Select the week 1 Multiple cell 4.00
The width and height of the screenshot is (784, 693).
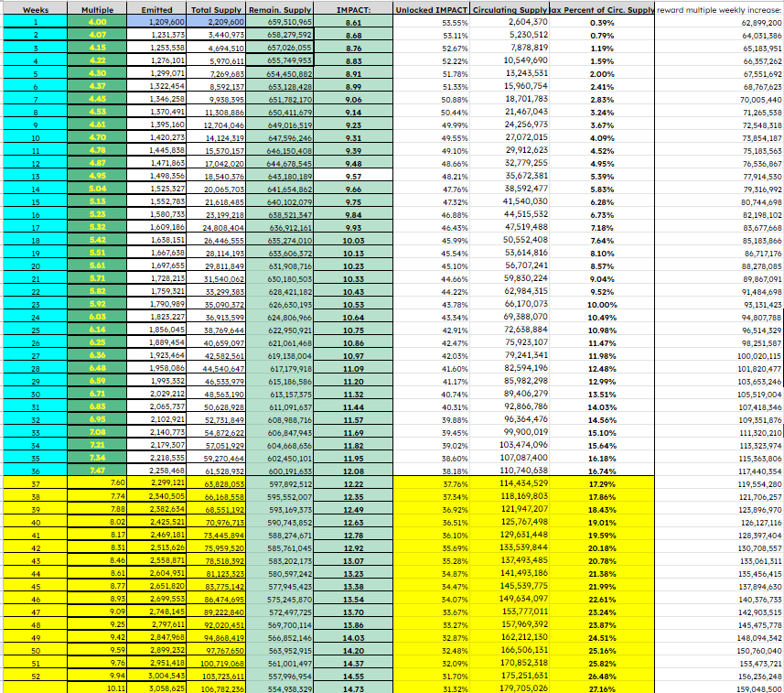click(97, 21)
